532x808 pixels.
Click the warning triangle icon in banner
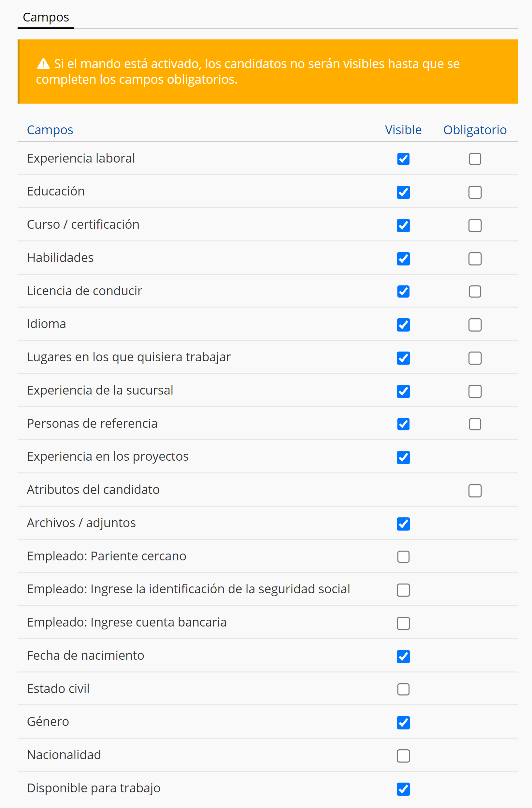point(43,64)
